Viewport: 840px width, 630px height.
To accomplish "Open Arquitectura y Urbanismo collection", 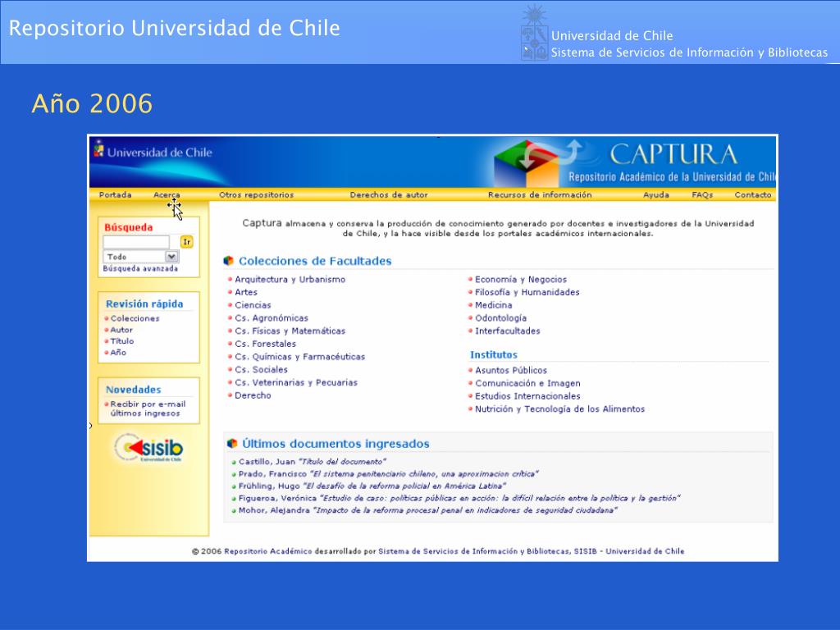I will pyautogui.click(x=290, y=280).
